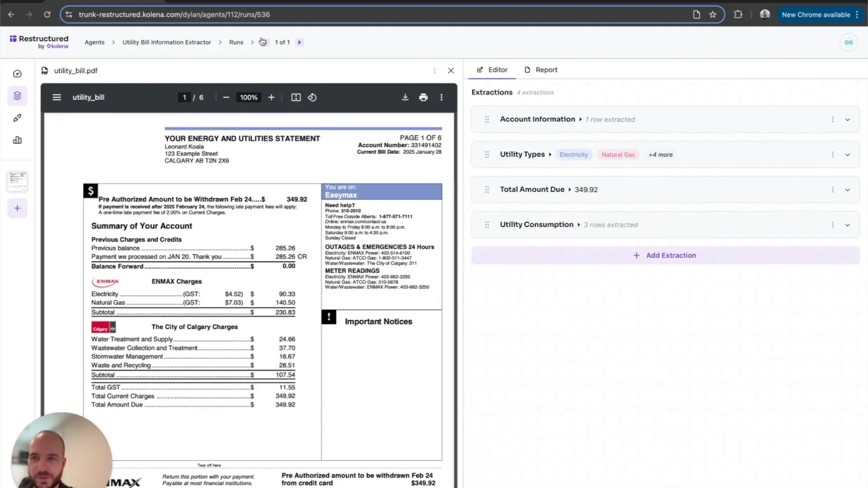Activate fit-to-page view in the PDF viewer
The height and width of the screenshot is (488, 868).
296,97
